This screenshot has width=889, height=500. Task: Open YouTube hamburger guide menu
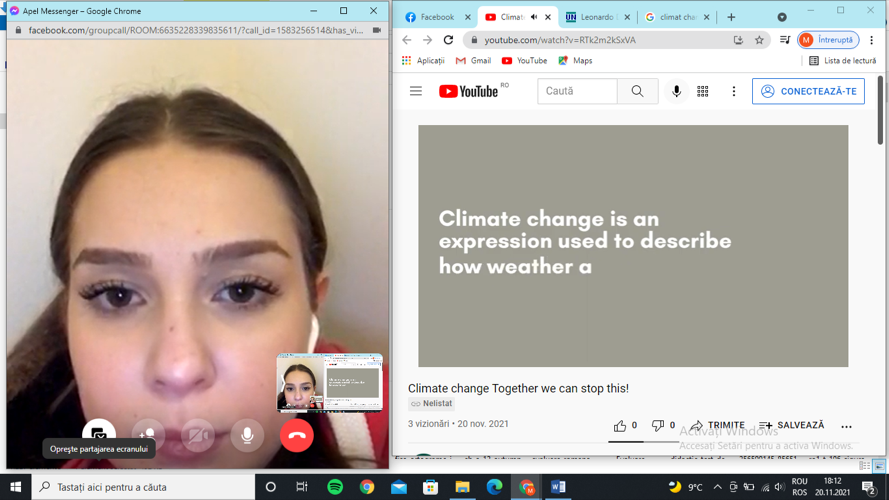coord(416,91)
